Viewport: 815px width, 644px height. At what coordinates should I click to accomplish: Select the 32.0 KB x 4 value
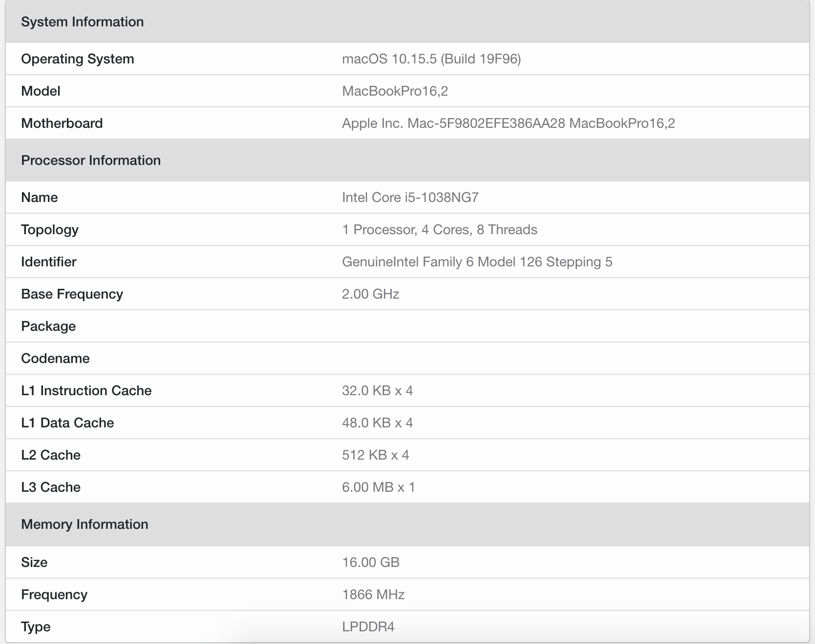[378, 391]
